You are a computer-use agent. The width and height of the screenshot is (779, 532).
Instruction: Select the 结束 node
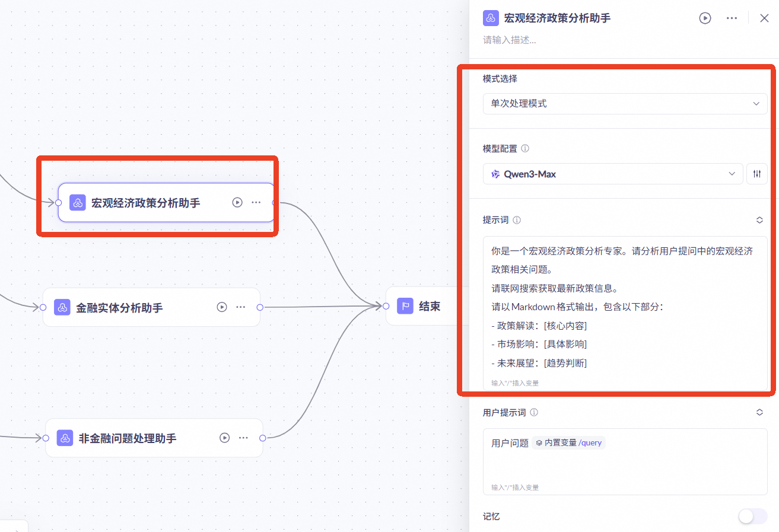tap(428, 306)
